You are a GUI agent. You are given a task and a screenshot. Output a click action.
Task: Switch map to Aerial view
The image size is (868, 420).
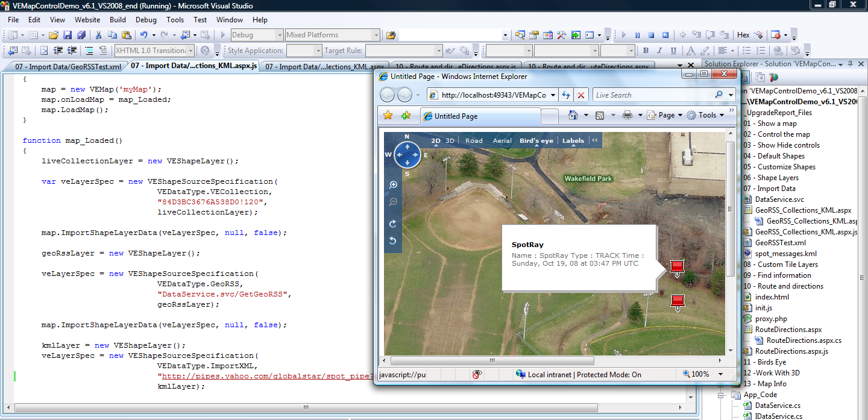[502, 141]
